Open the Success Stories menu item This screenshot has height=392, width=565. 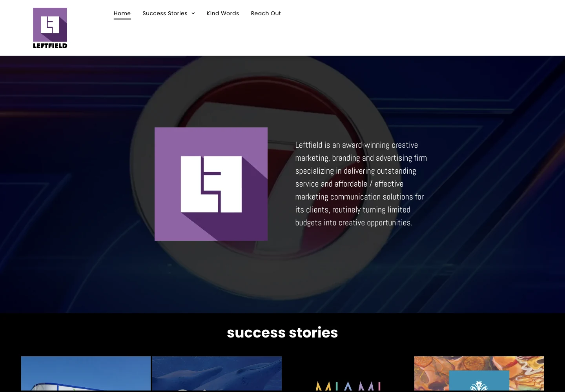[165, 13]
